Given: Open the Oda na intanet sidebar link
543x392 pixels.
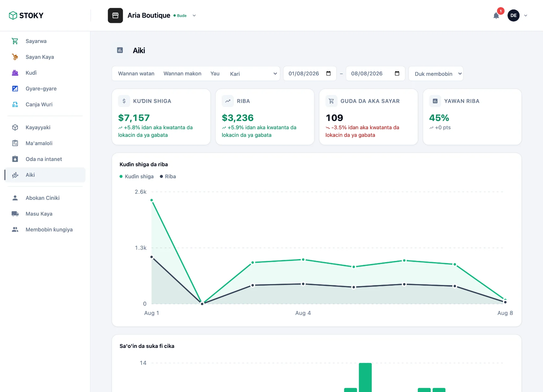Looking at the screenshot, I should point(45,159).
